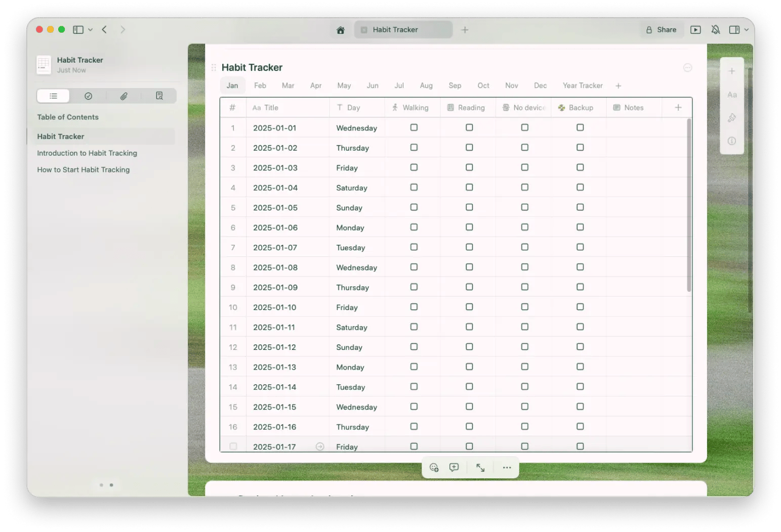The height and width of the screenshot is (532, 781).
Task: Check Walking for 2025-01-01
Action: pyautogui.click(x=414, y=128)
